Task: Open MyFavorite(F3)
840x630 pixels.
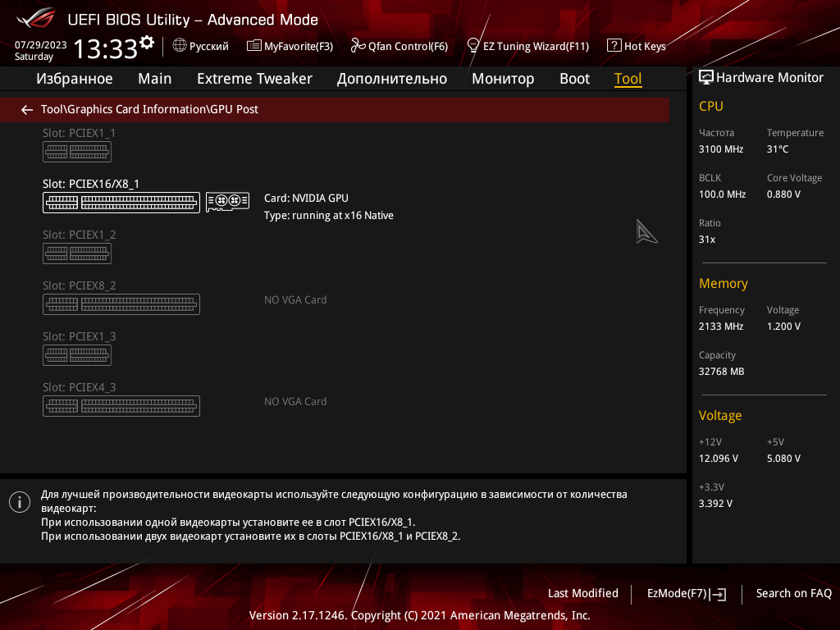Action: (x=290, y=46)
